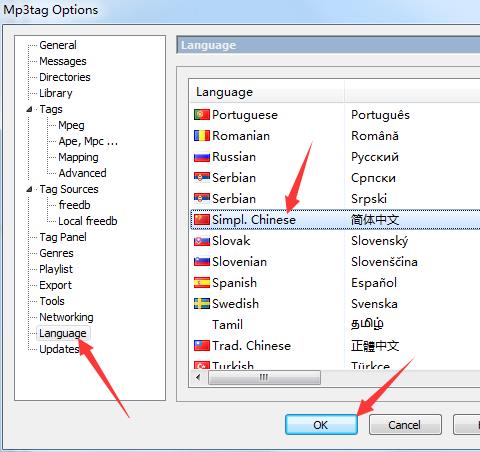This screenshot has height=452, width=480.
Task: Pick the Swedish flag icon
Action: [202, 304]
